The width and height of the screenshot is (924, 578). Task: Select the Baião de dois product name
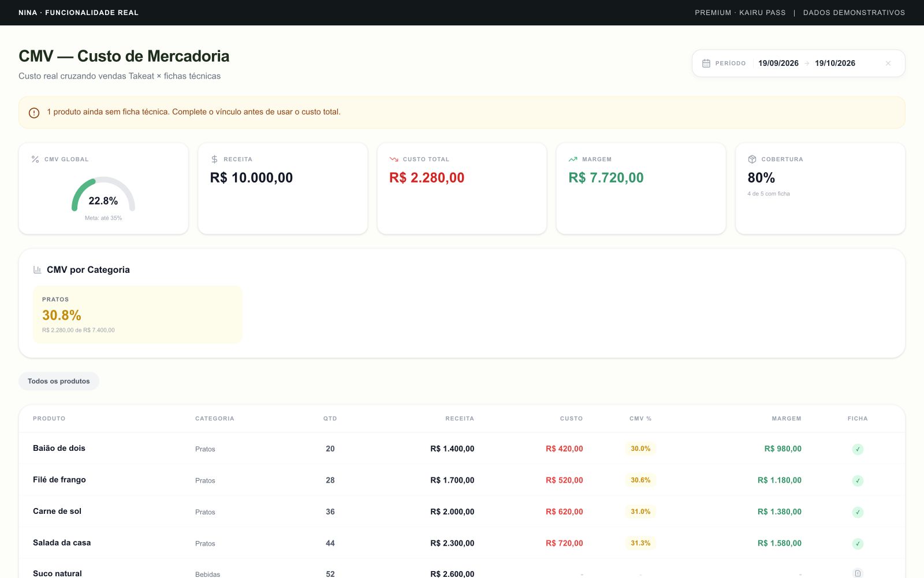click(59, 449)
